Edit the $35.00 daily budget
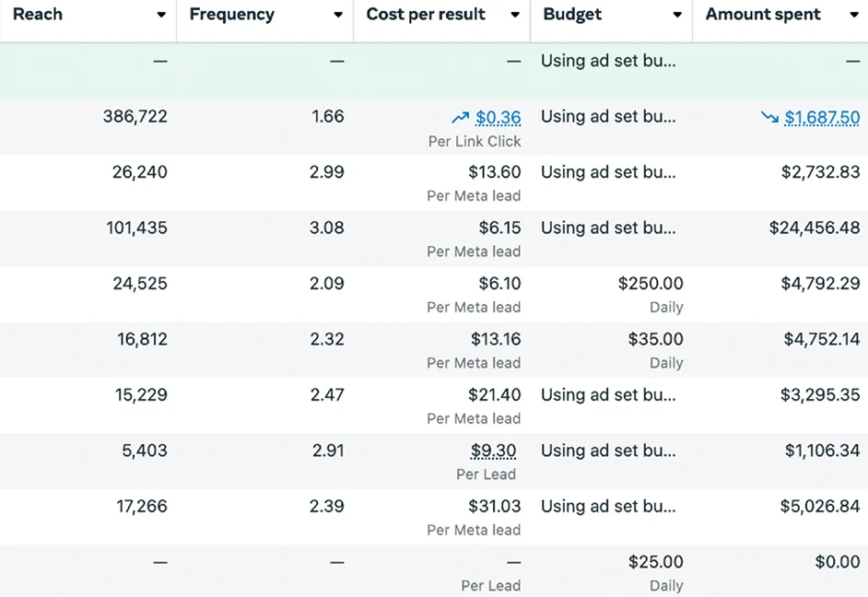The image size is (868, 597). pyautogui.click(x=655, y=339)
